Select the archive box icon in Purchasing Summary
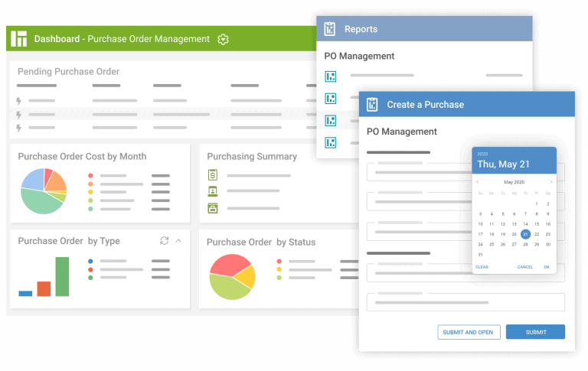The image size is (588, 371). [x=213, y=208]
